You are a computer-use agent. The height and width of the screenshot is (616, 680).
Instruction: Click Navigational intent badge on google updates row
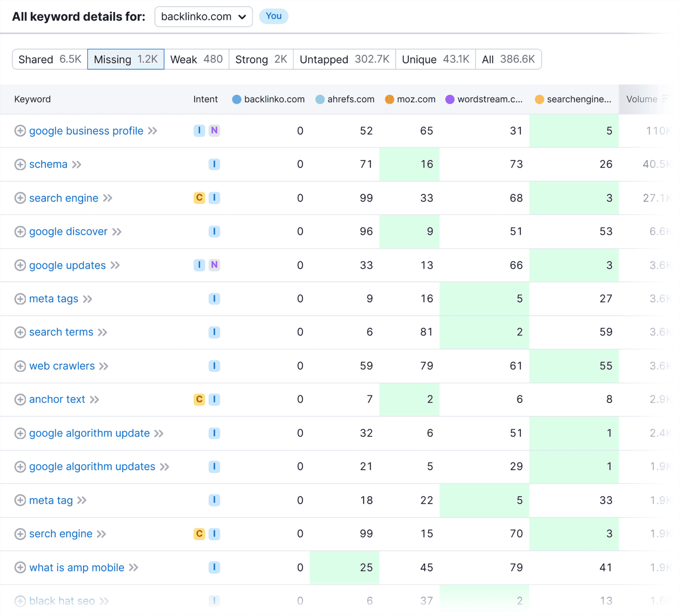pyautogui.click(x=214, y=265)
